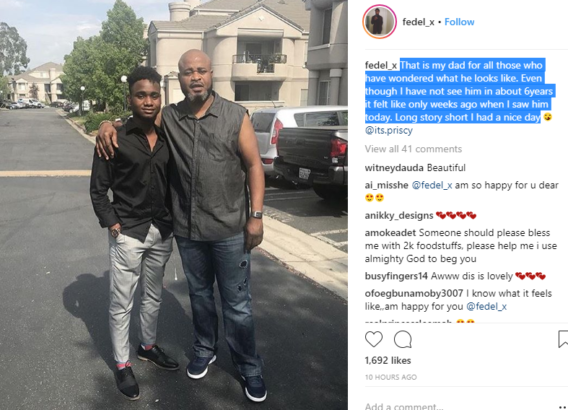
Task: Save post with bookmark icon
Action: [563, 339]
